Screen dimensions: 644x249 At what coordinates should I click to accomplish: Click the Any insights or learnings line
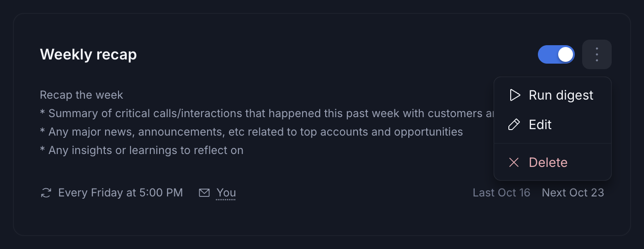tap(142, 150)
